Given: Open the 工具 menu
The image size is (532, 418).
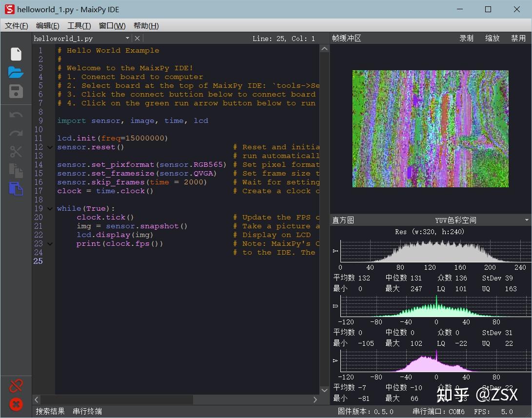Looking at the screenshot, I should pos(79,25).
